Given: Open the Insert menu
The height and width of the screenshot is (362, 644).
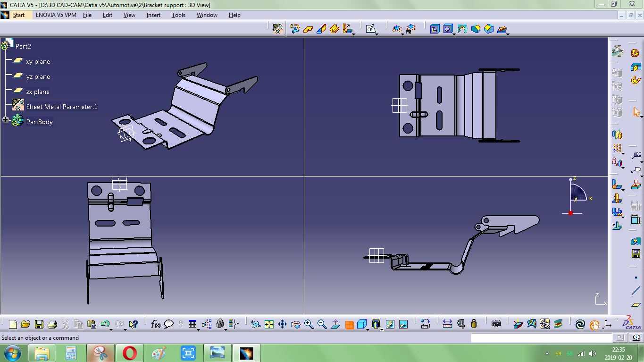Looking at the screenshot, I should (x=153, y=15).
